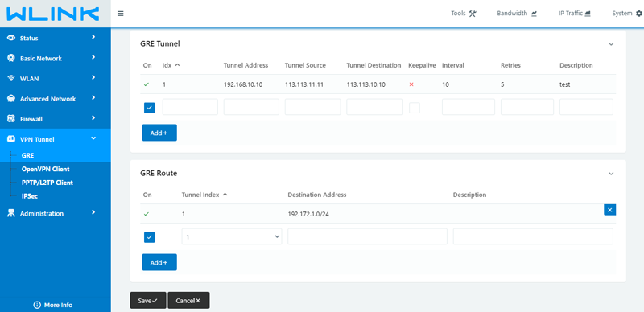Click the new Tunnel Source input field

click(x=312, y=107)
